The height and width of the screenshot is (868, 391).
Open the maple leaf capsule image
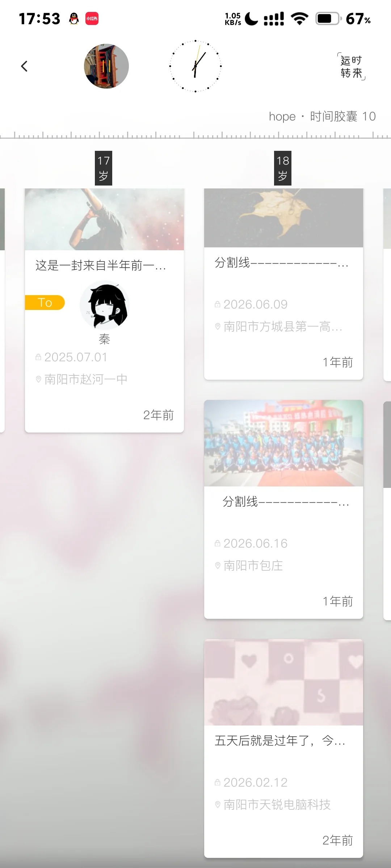coord(283,218)
